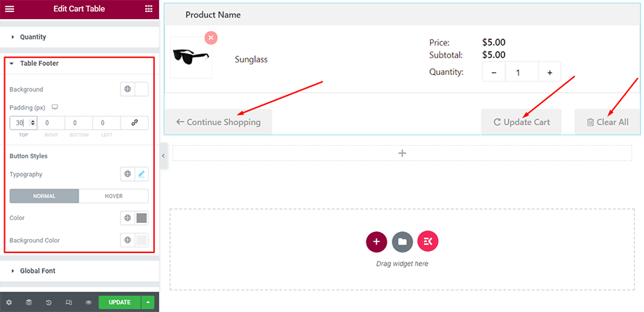
Task: Expand the Global Font section
Action: tap(37, 271)
